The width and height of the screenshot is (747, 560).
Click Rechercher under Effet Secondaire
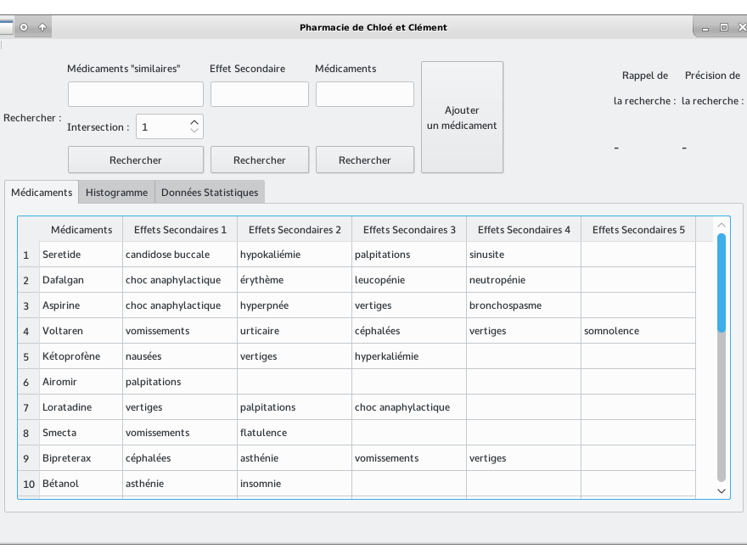coord(259,160)
